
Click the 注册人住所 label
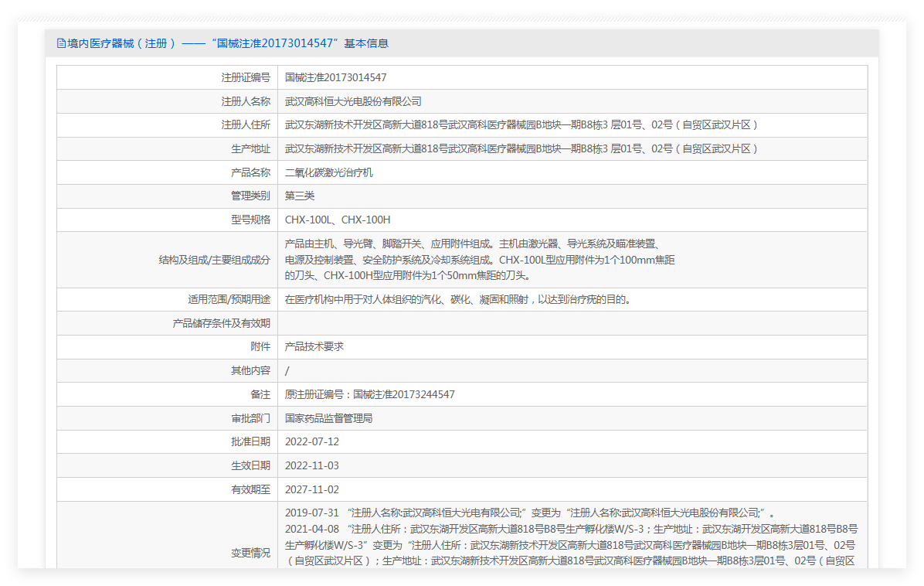[x=246, y=125]
